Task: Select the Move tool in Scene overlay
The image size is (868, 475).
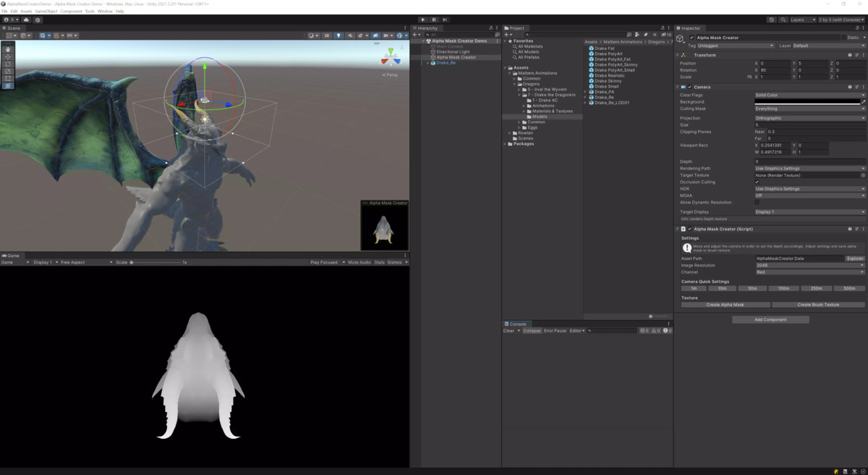Action: (9, 56)
